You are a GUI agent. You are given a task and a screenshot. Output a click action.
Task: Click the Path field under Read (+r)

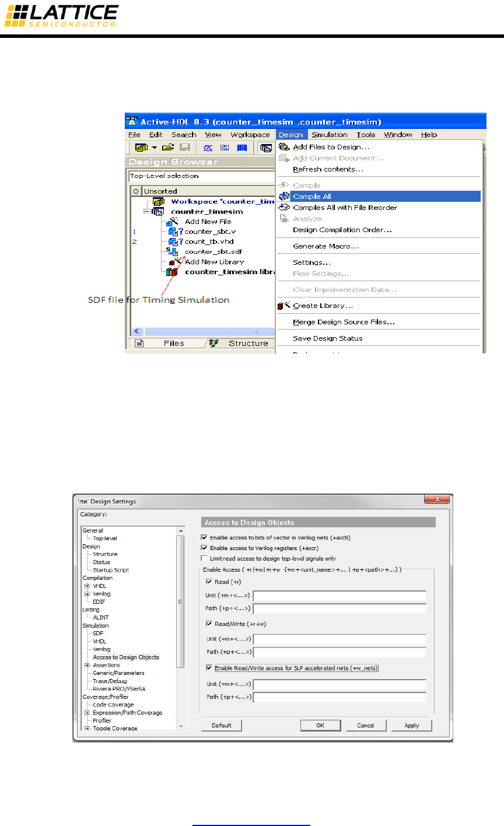coord(339,608)
